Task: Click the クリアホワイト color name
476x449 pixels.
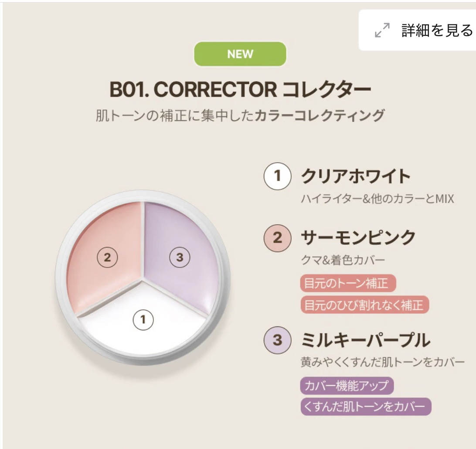Action: pos(356,177)
